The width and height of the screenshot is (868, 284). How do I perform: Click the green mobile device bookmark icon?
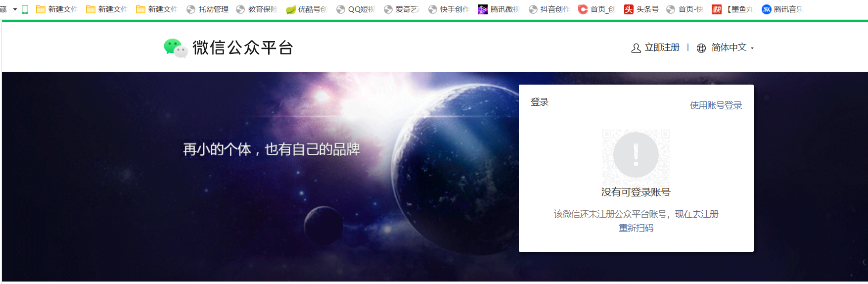[25, 9]
